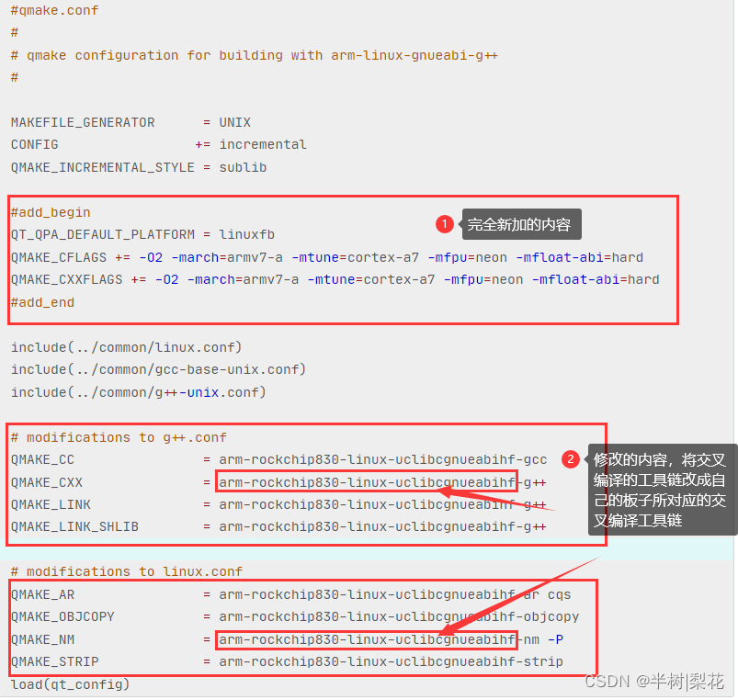Click the QMAKE_AR variable name
Screen dimensions: 738x700
(42, 595)
